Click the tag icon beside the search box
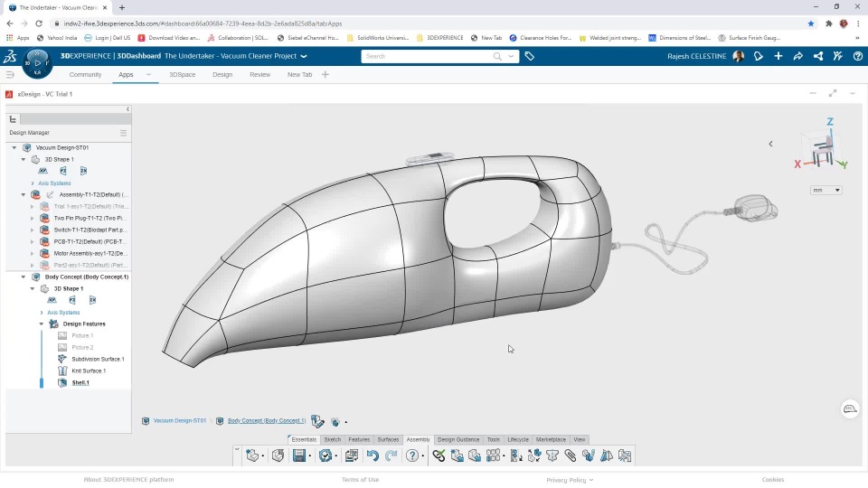Screen dimensions: 868x488 (x=530, y=56)
